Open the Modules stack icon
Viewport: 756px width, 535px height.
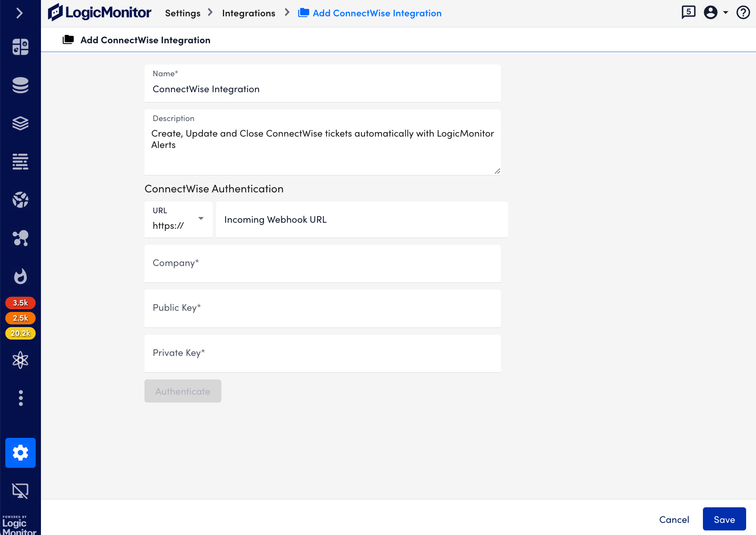(x=20, y=123)
